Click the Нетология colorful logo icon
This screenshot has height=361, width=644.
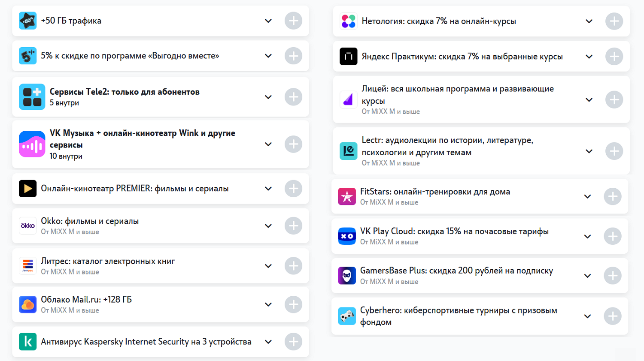348,21
